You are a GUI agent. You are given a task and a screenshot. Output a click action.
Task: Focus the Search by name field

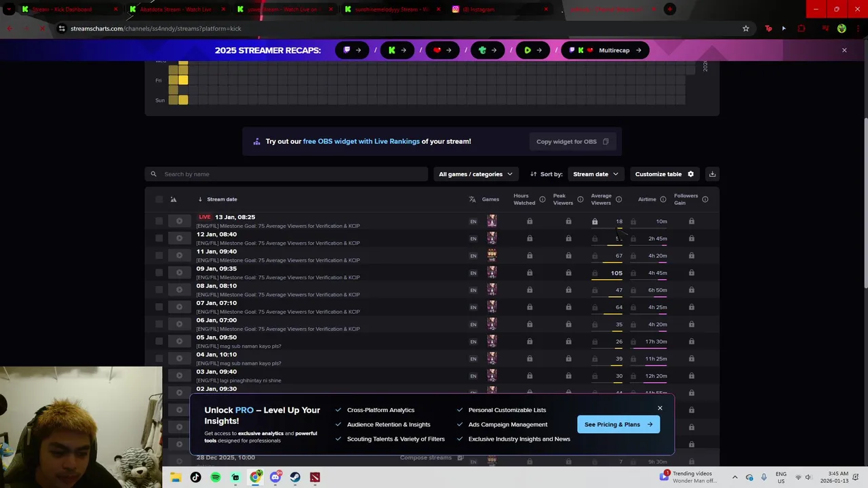pos(286,174)
